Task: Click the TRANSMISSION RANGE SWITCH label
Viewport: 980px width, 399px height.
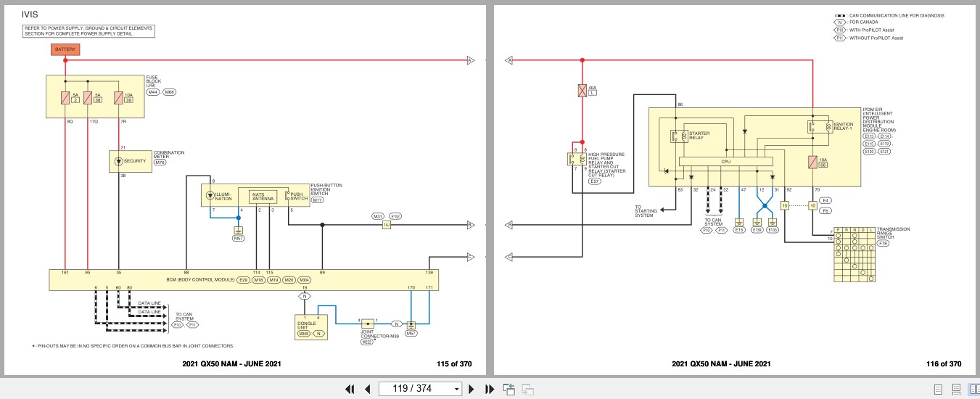Action: click(893, 234)
